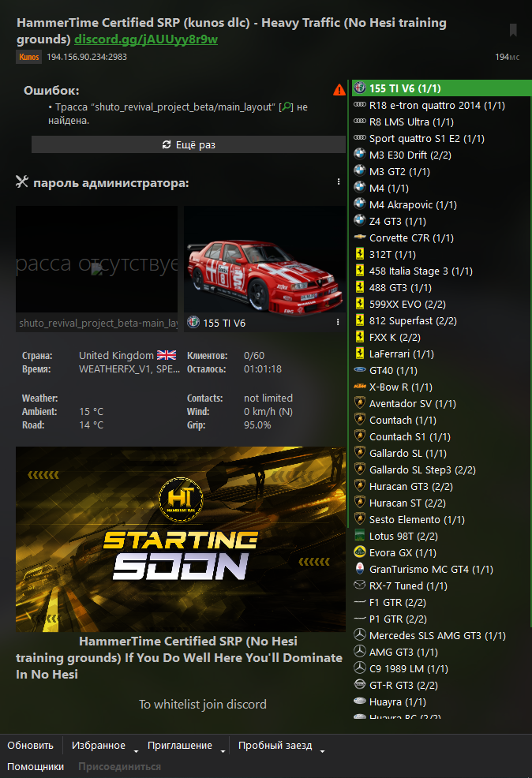Click the 'To whitelist join discord' text
This screenshot has width=532, height=778.
pyautogui.click(x=203, y=704)
